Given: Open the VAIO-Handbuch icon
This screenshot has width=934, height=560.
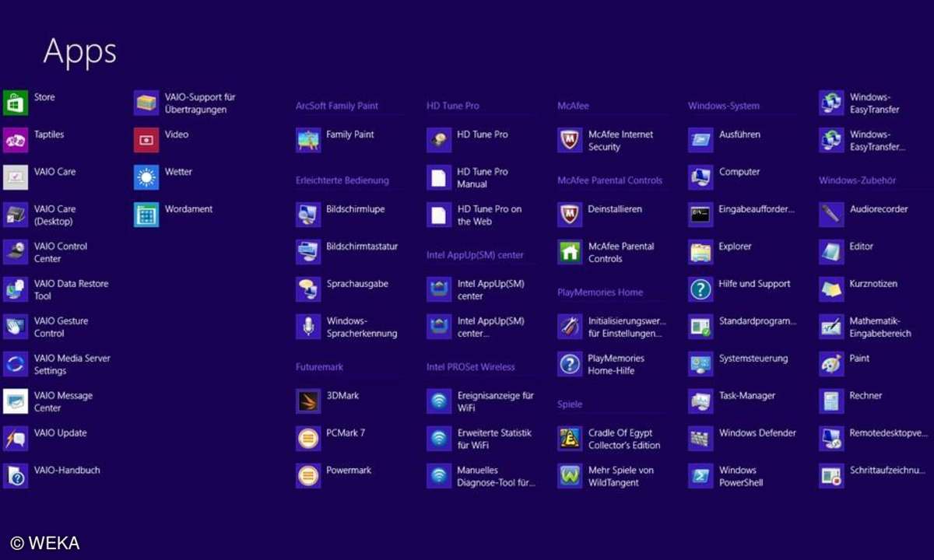Looking at the screenshot, I should pyautogui.click(x=16, y=476).
